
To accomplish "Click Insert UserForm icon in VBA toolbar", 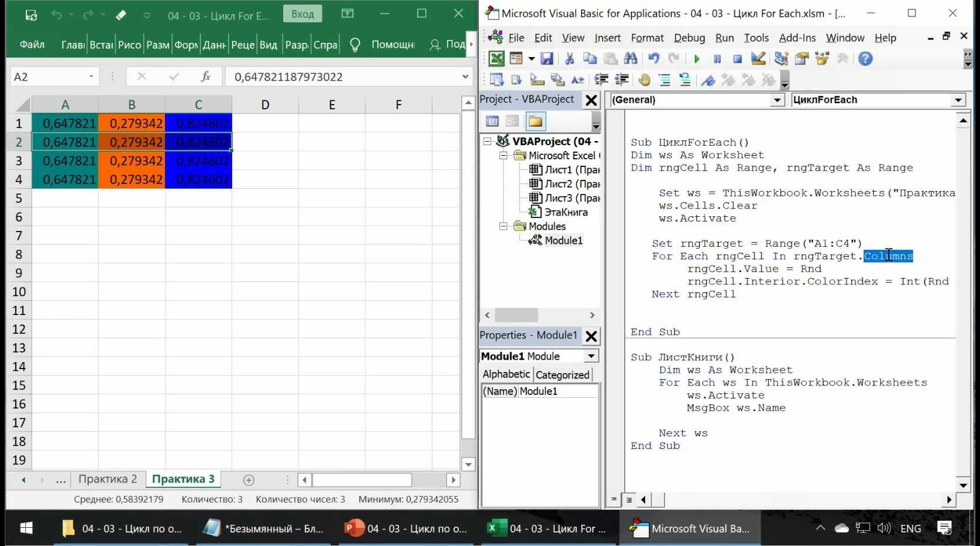I will click(516, 59).
